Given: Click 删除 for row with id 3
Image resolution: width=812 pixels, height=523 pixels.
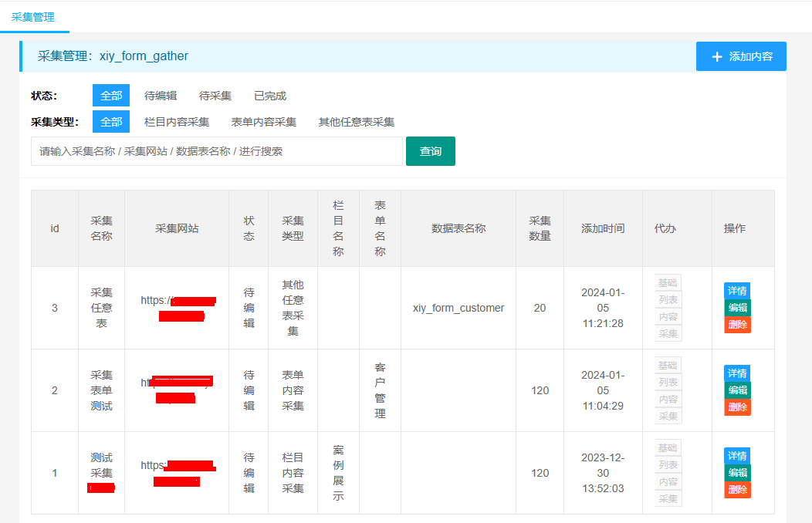Looking at the screenshot, I should click(737, 325).
